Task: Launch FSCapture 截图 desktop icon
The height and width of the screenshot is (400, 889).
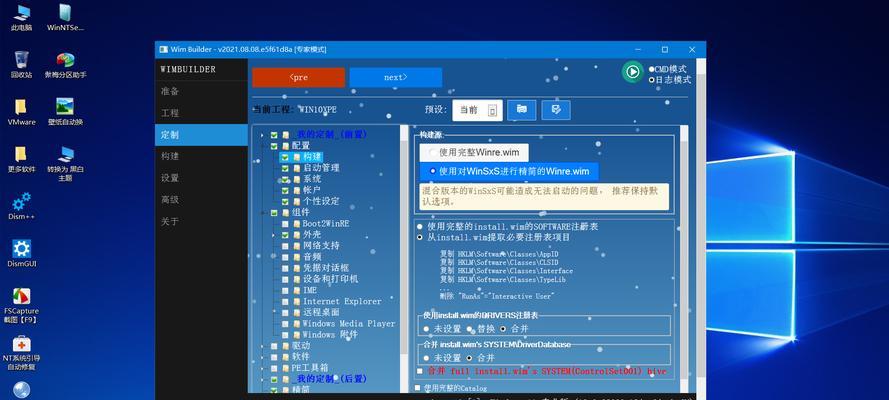Action: [x=21, y=305]
